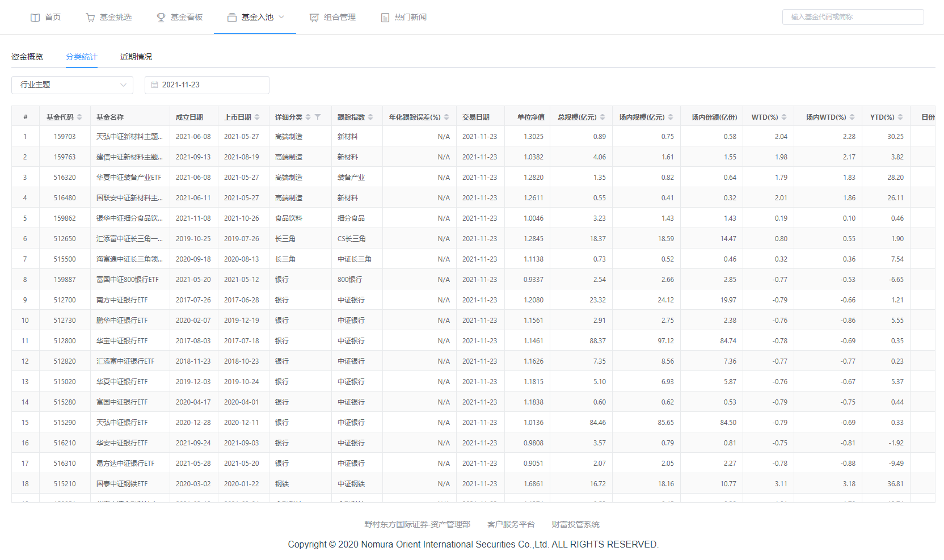This screenshot has width=944, height=560.
Task: Click sort arrows beside 总规模(亿元)
Action: [602, 117]
